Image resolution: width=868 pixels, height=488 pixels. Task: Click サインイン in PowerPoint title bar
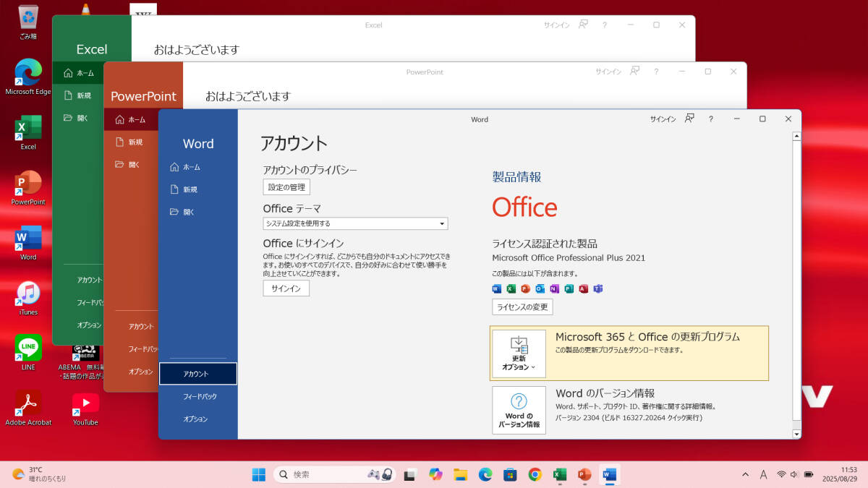coord(608,72)
